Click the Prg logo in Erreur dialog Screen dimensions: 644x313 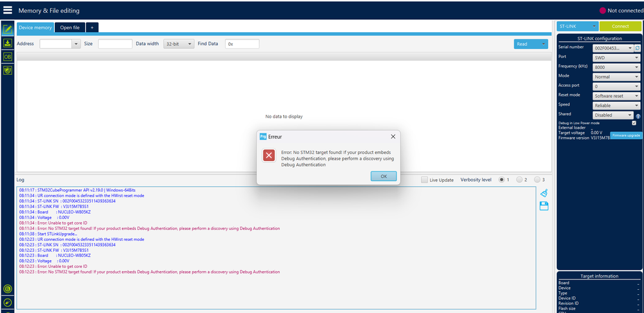click(263, 137)
